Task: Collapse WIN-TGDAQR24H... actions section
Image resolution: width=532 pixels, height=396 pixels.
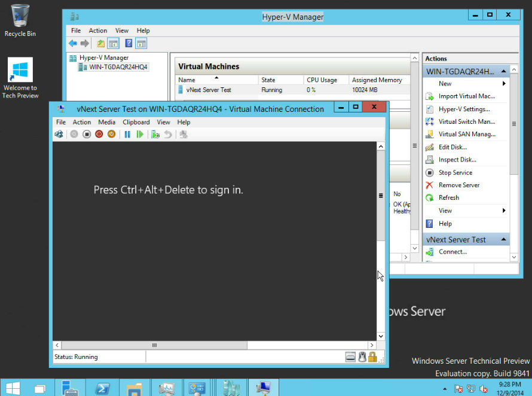Action: (x=503, y=71)
